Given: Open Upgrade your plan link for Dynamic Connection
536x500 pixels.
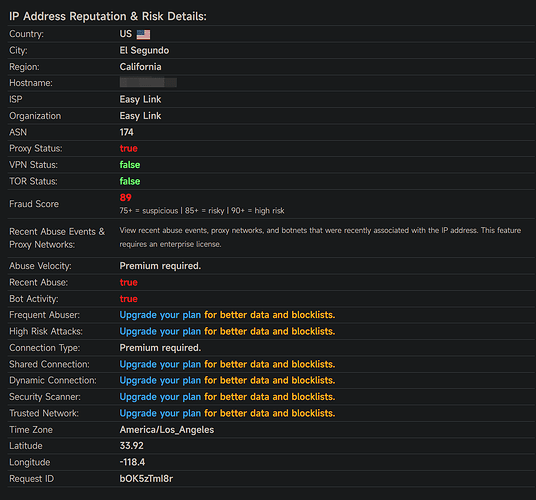Looking at the screenshot, I should (160, 380).
